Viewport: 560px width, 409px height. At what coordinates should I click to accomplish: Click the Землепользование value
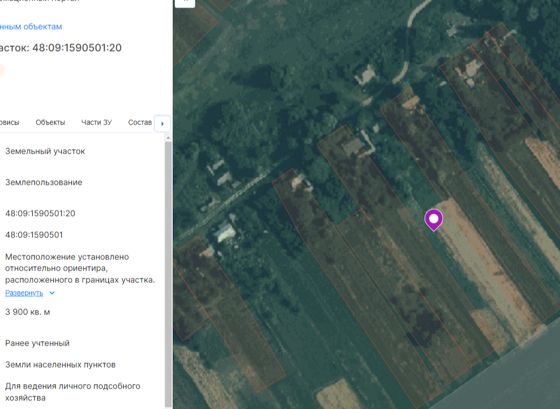pos(44,183)
